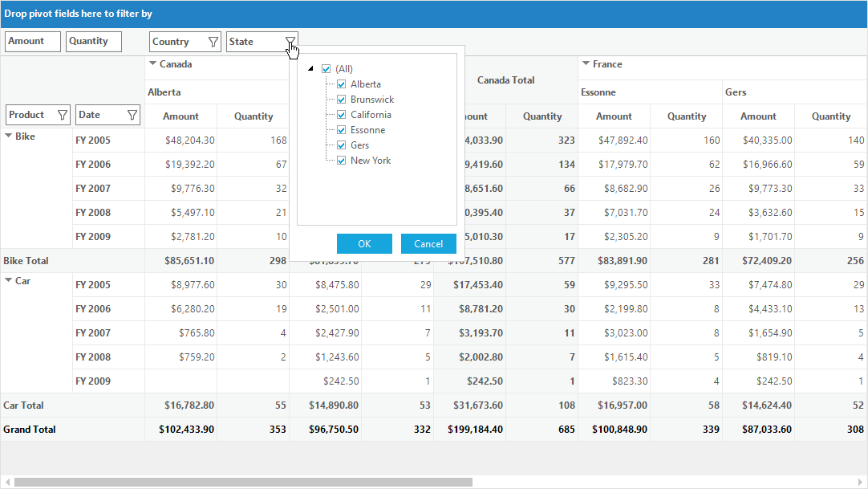Open the Country field filter icon
The width and height of the screenshot is (868, 489).
[213, 42]
